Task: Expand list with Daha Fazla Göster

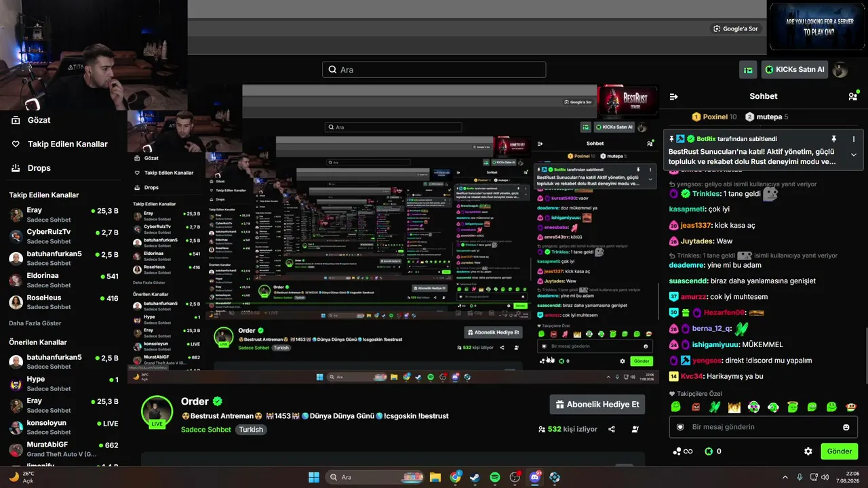Action: tap(35, 323)
